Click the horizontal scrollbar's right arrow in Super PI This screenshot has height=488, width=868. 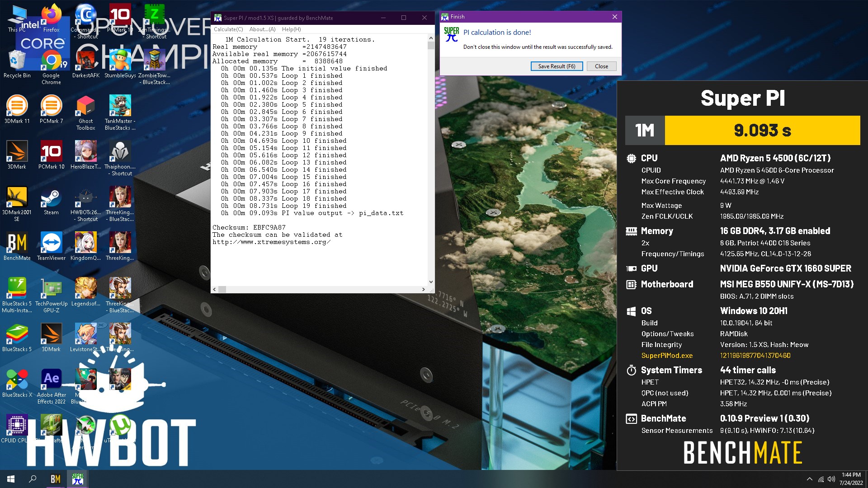424,289
